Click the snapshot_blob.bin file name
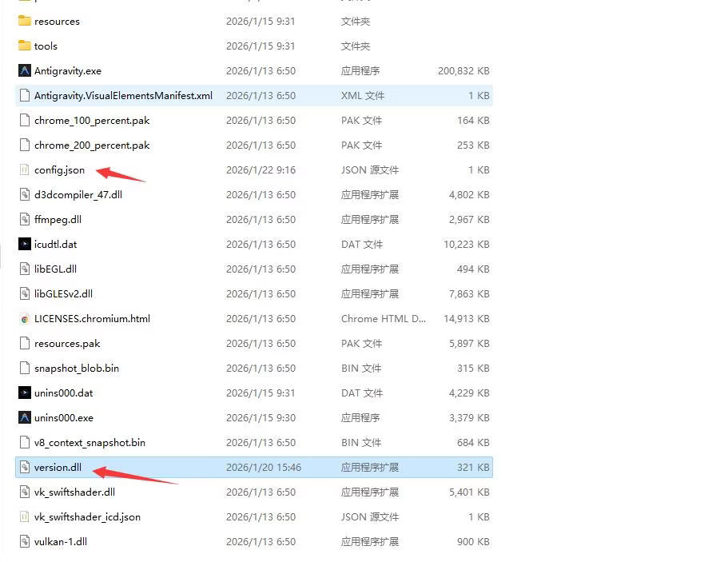Image resolution: width=728 pixels, height=562 pixels. (x=77, y=369)
